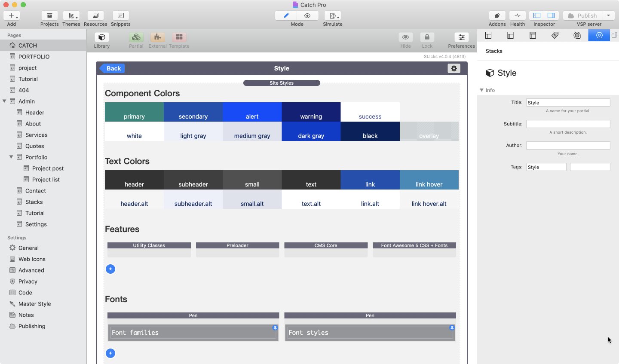Add a new stack under Features
The height and width of the screenshot is (364, 619).
[110, 269]
